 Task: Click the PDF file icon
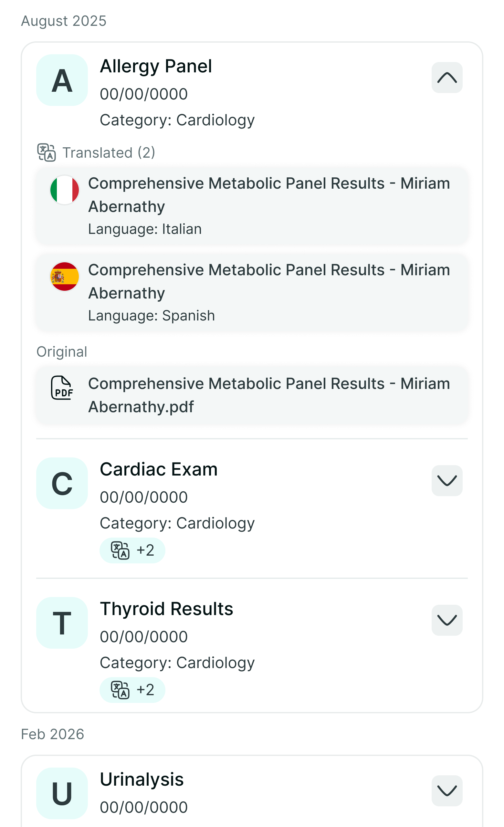click(62, 388)
